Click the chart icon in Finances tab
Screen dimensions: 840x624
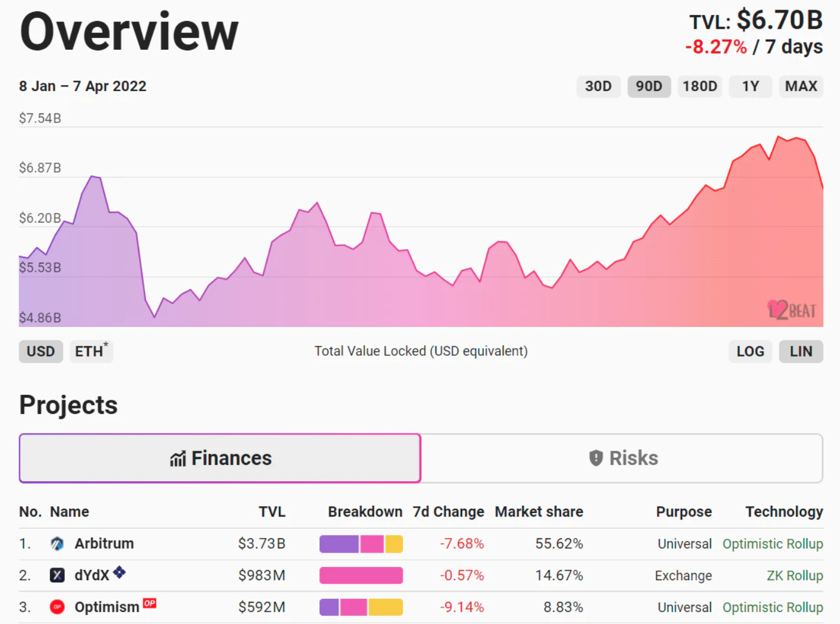coord(178,459)
